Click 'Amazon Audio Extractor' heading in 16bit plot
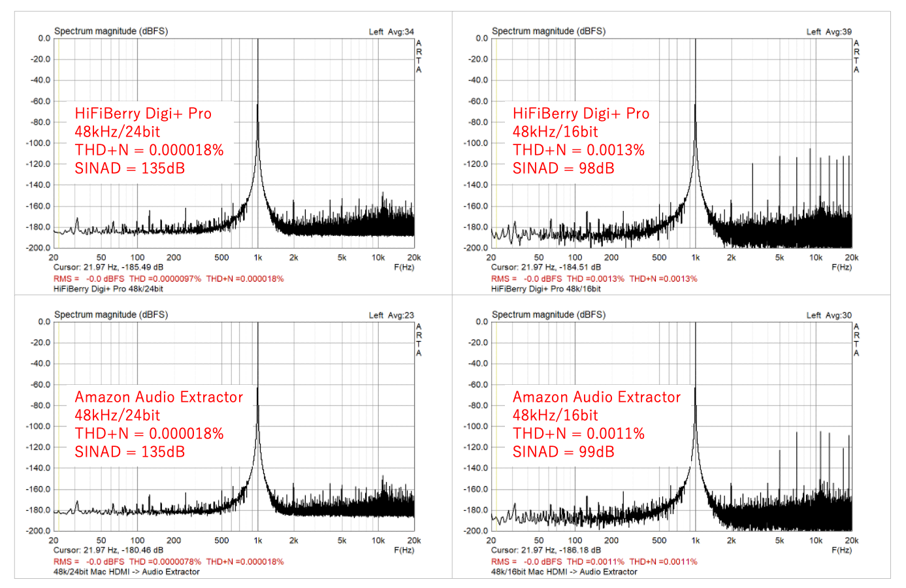Viewport: 906px width, 588px height. (597, 397)
